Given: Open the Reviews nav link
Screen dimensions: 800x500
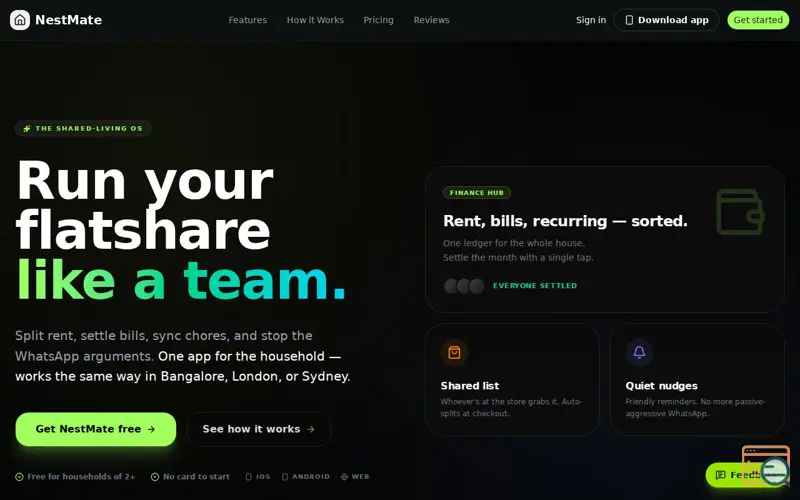Looking at the screenshot, I should point(431,20).
